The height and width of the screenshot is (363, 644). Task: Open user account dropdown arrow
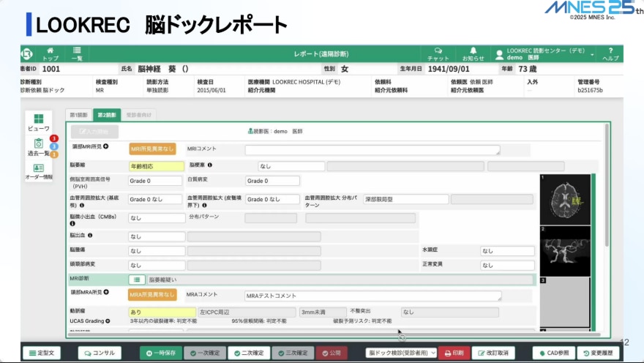point(592,55)
